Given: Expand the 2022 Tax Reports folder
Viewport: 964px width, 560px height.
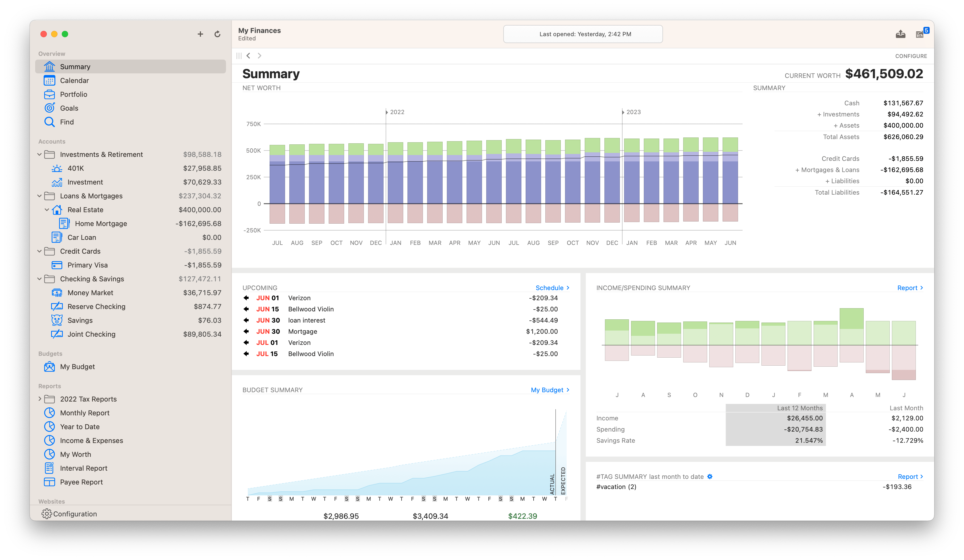Looking at the screenshot, I should [40, 399].
